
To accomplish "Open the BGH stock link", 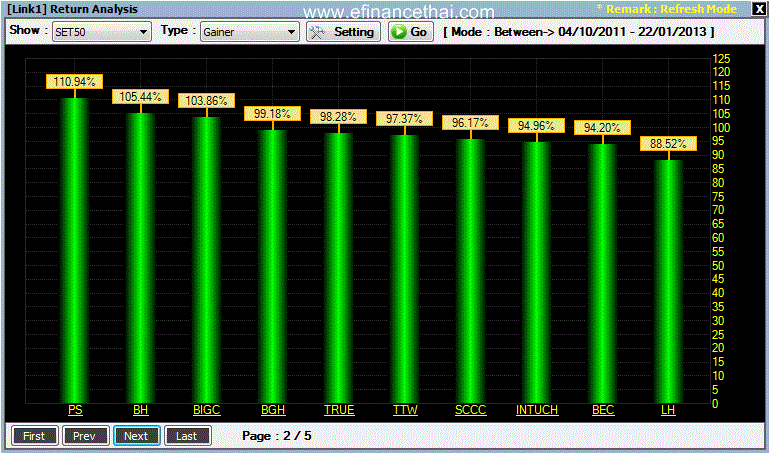I will point(273,410).
